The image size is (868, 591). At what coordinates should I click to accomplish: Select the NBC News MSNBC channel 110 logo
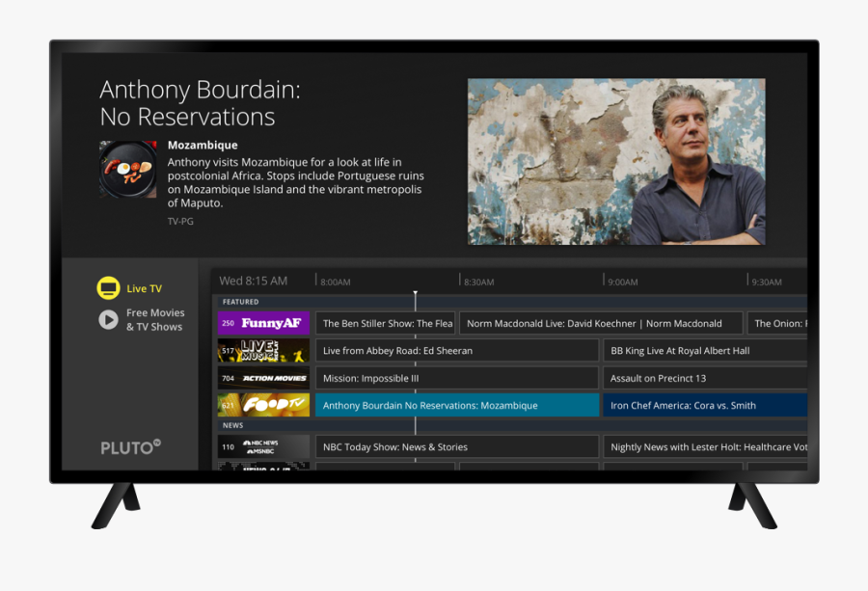click(263, 446)
